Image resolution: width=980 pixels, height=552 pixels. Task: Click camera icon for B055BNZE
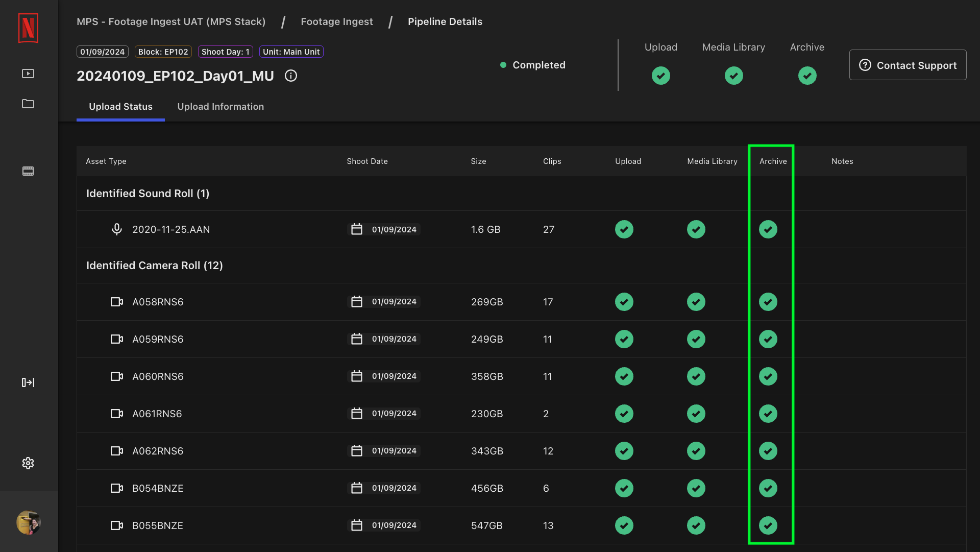tap(117, 525)
